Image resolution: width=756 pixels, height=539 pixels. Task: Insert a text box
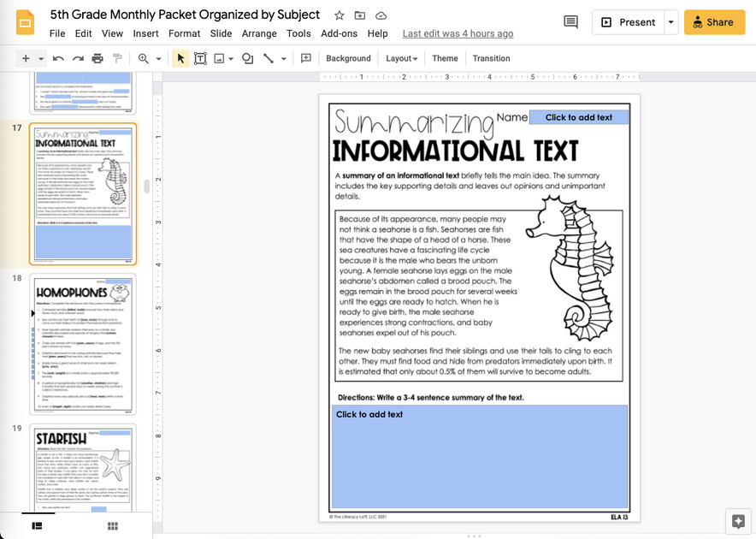[200, 58]
